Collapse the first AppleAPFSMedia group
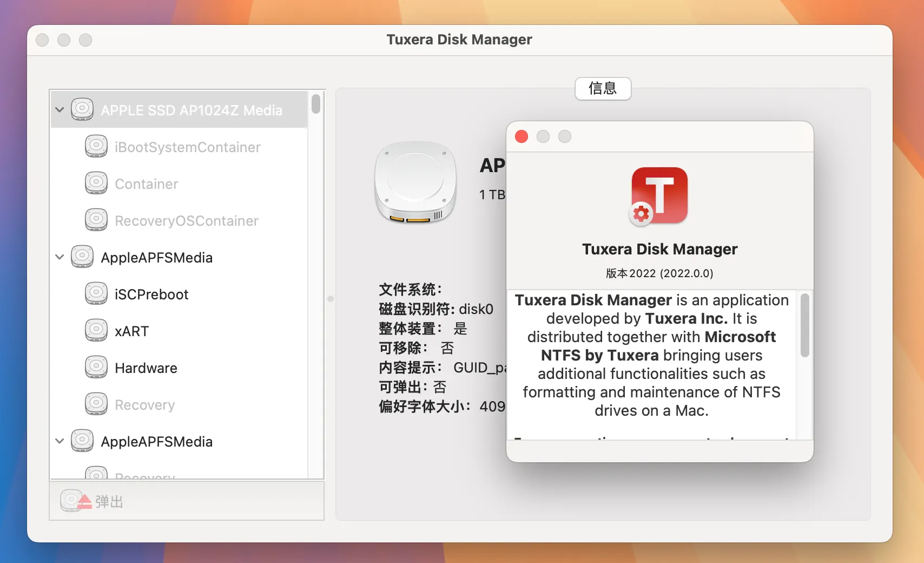The width and height of the screenshot is (924, 563). pyautogui.click(x=60, y=257)
